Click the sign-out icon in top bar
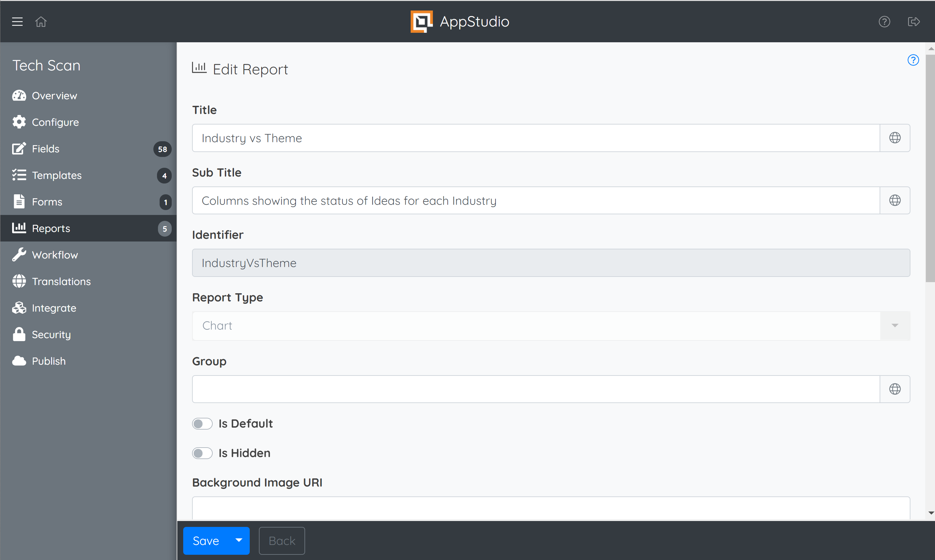 point(913,22)
